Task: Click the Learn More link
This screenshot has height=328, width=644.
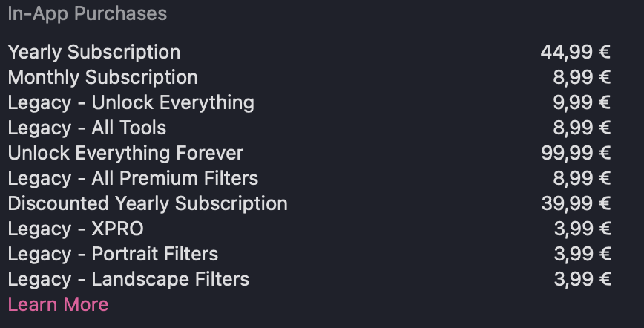Action: pos(58,304)
